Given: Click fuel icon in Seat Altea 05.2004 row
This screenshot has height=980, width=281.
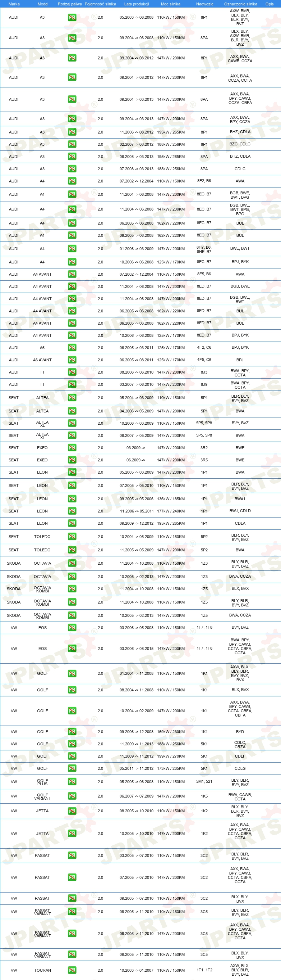Looking at the screenshot, I should pos(72,398).
